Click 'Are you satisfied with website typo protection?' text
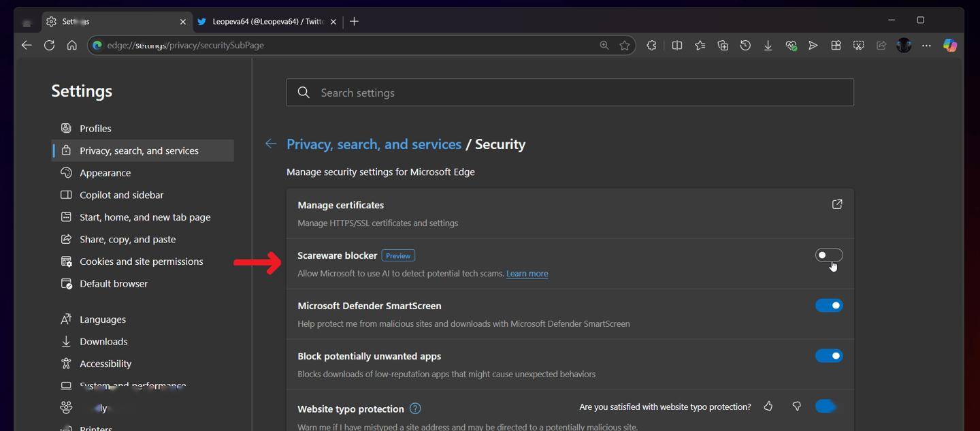Screen dimensions: 980x431 (665, 407)
